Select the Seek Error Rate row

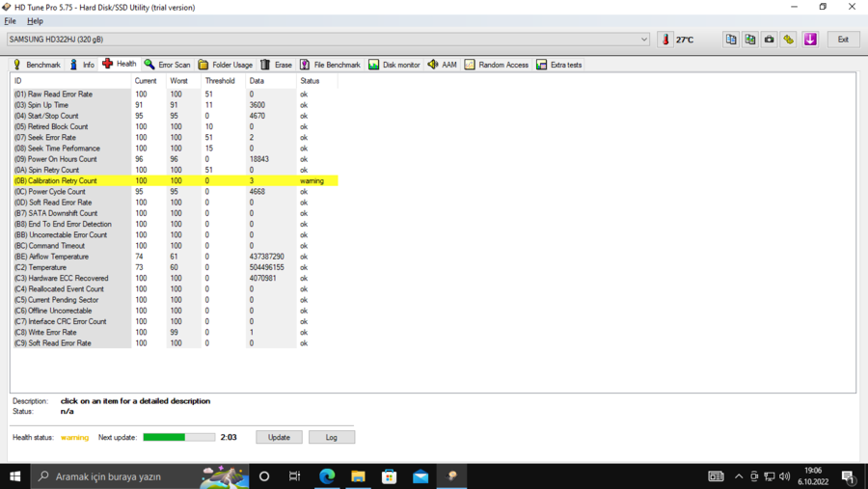click(175, 137)
